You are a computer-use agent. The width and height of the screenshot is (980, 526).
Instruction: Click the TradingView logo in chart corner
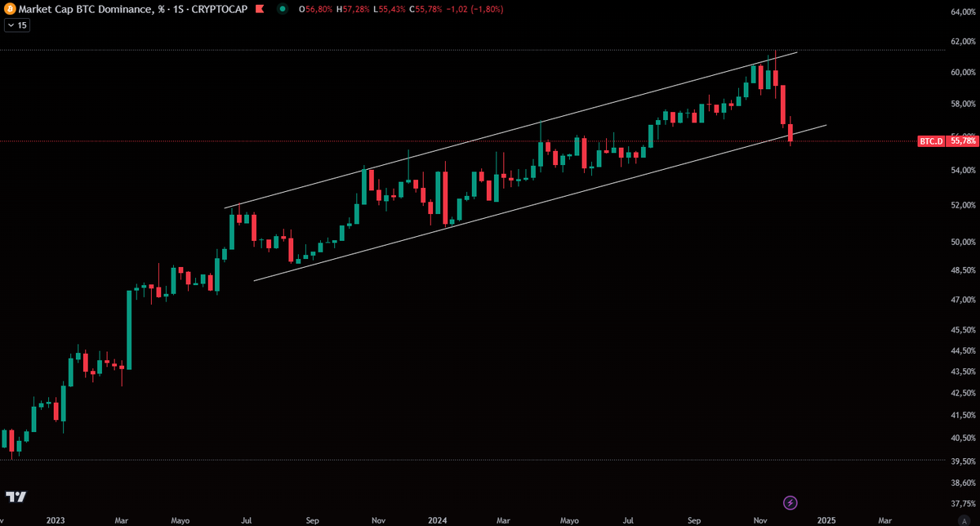[x=16, y=497]
